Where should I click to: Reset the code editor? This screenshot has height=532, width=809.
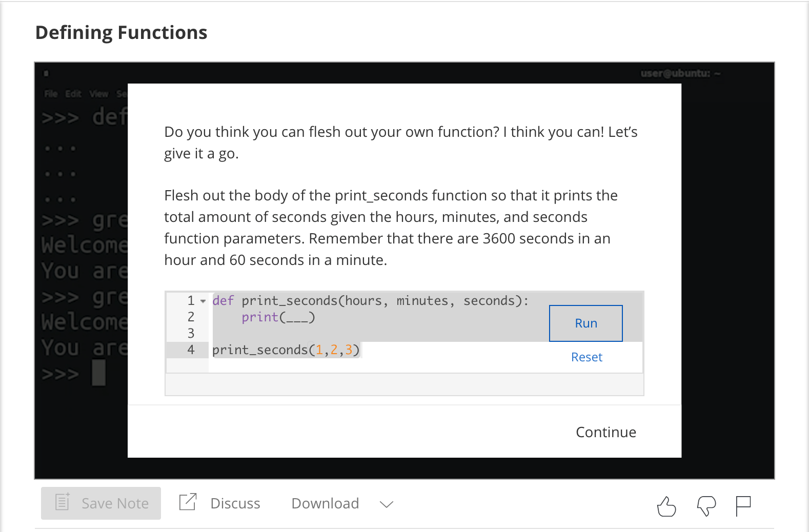(586, 357)
